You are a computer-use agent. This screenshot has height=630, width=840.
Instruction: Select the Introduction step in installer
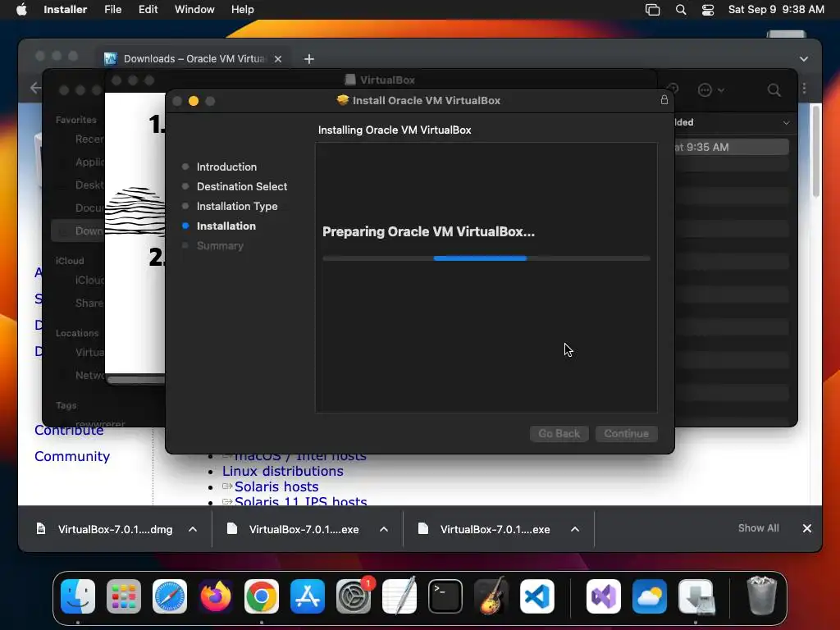(x=226, y=167)
